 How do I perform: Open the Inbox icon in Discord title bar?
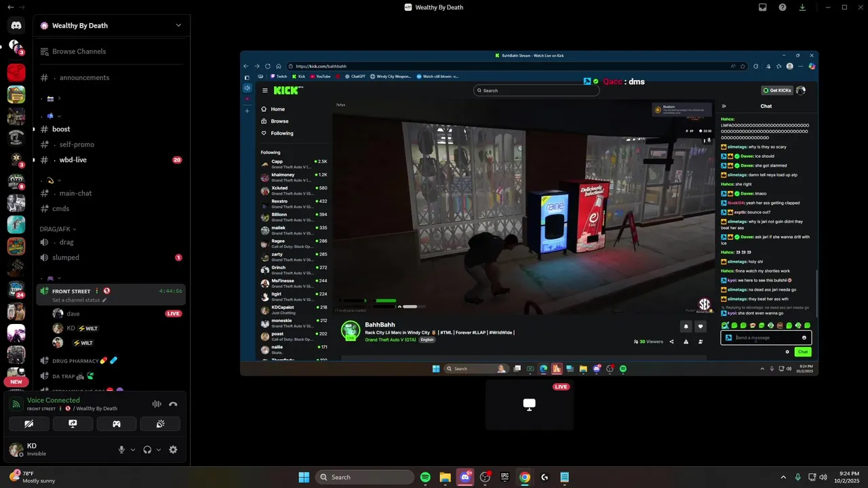tap(763, 7)
